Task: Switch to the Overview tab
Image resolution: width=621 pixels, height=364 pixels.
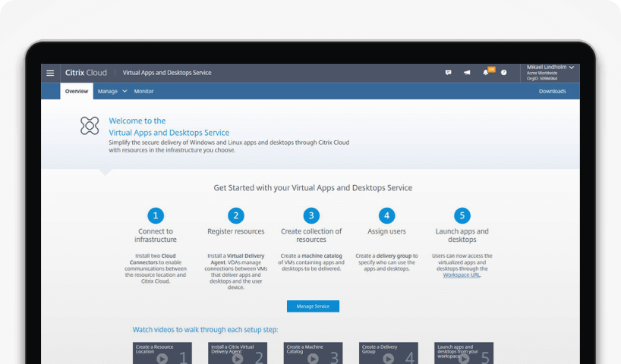Action: 77,91
